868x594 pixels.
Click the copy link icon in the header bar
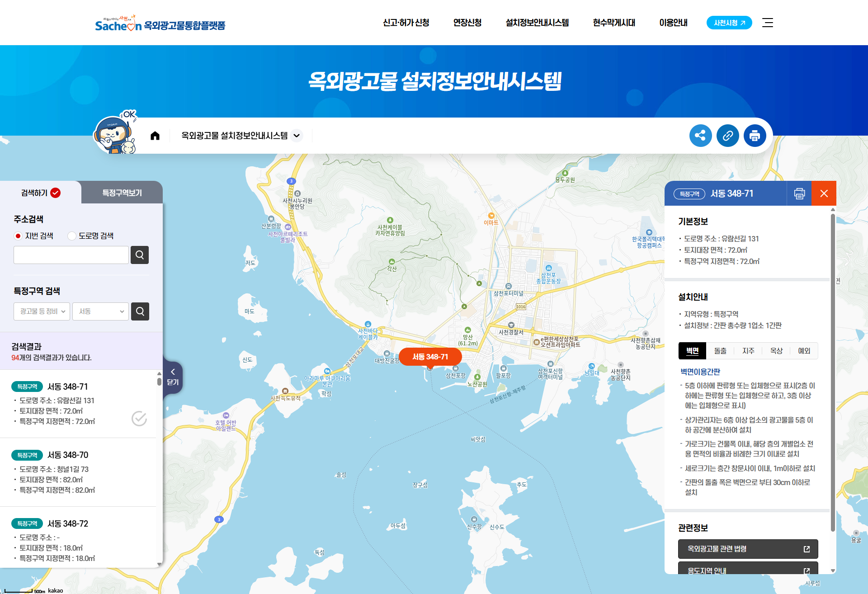[727, 135]
